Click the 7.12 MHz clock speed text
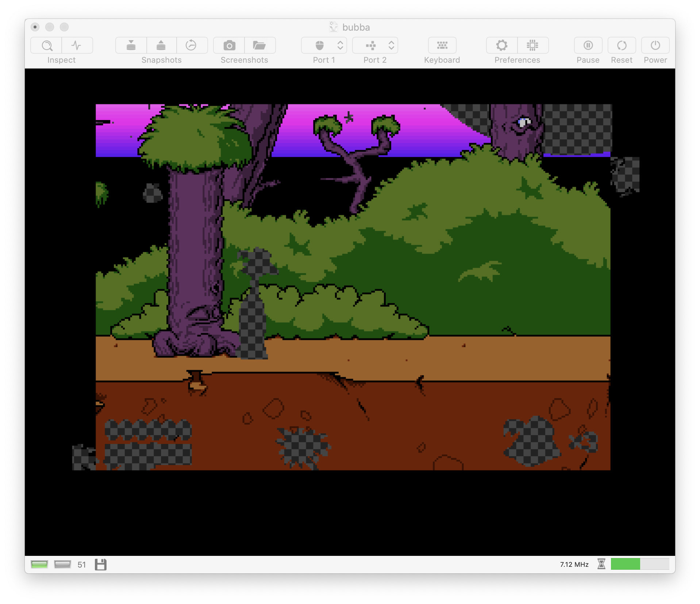This screenshot has width=700, height=604. [x=574, y=565]
